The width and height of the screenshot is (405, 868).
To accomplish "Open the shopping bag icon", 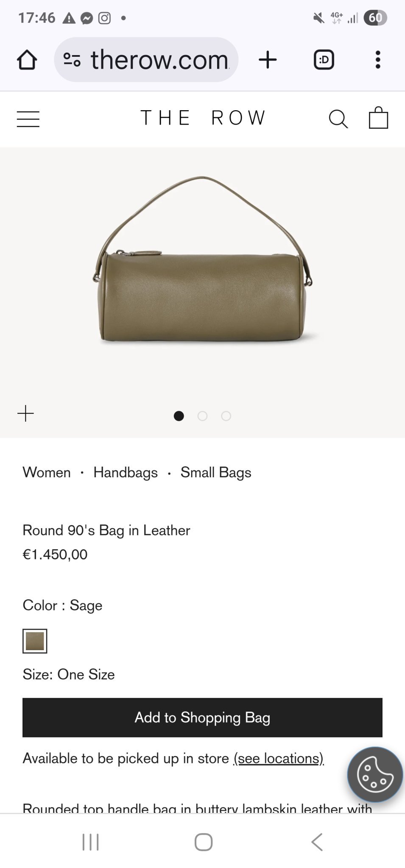I will (378, 117).
